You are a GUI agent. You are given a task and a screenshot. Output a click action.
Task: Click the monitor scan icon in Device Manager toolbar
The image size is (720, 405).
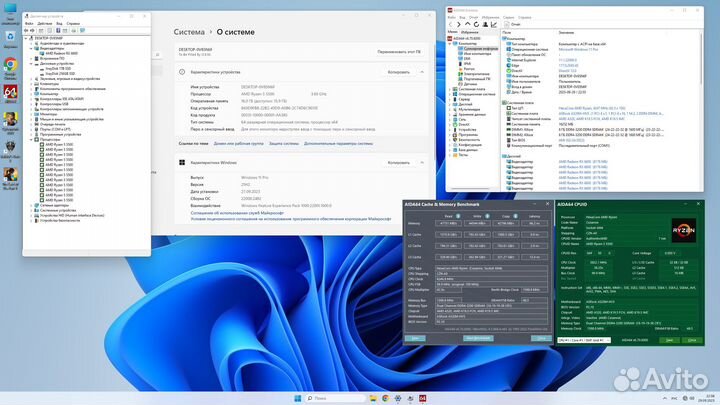click(82, 30)
